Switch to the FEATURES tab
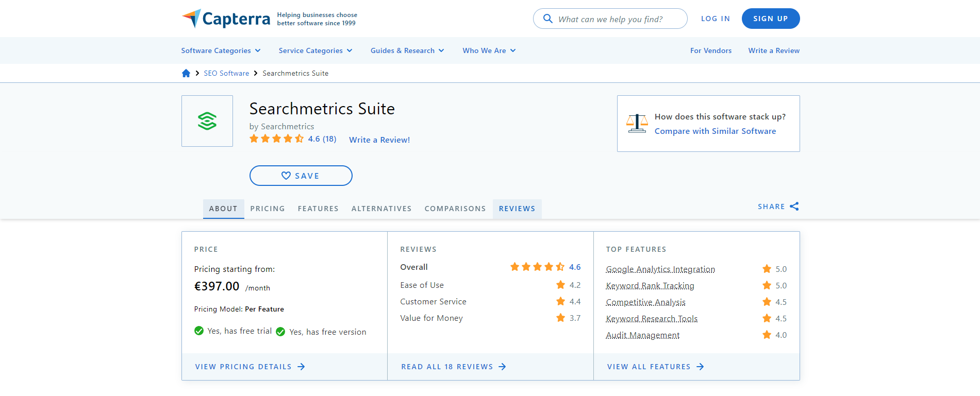This screenshot has height=396, width=980. (318, 209)
